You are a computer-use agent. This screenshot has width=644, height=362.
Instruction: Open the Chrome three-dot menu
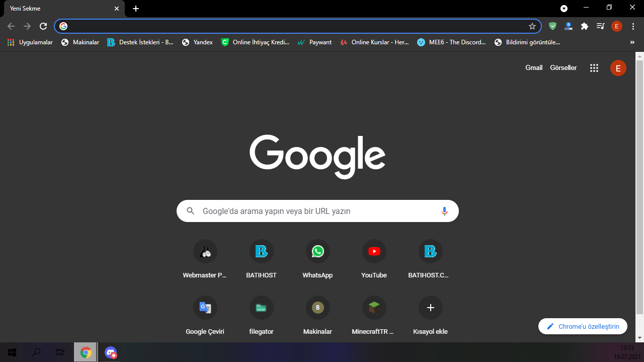pos(633,26)
